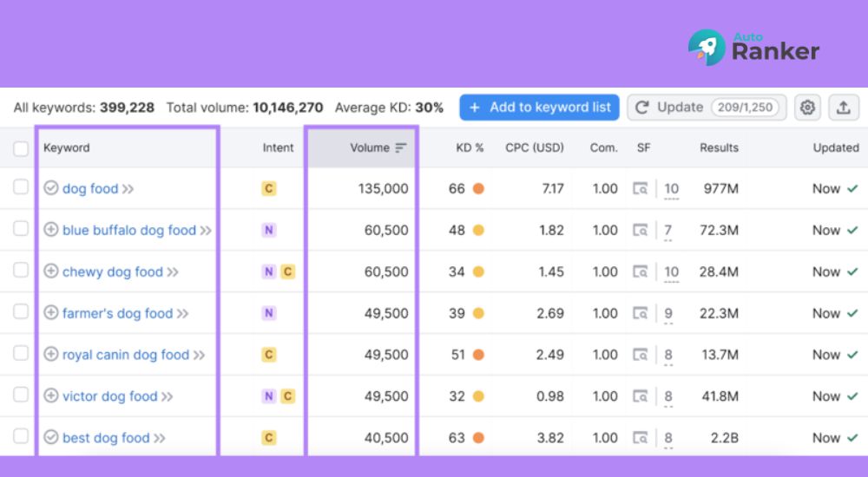Expand blue buffalo dog food double chevron

tap(206, 231)
